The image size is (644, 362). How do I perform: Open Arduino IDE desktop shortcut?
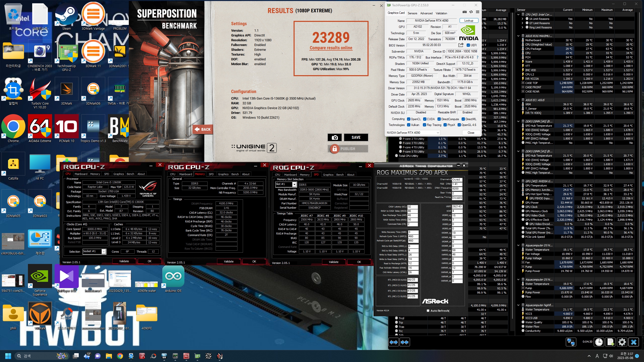click(173, 279)
